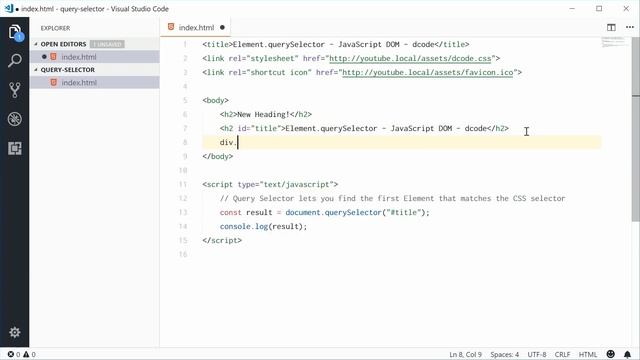Maximize the Visual Studio Code window
This screenshot has height=360, width=640.
(599, 9)
